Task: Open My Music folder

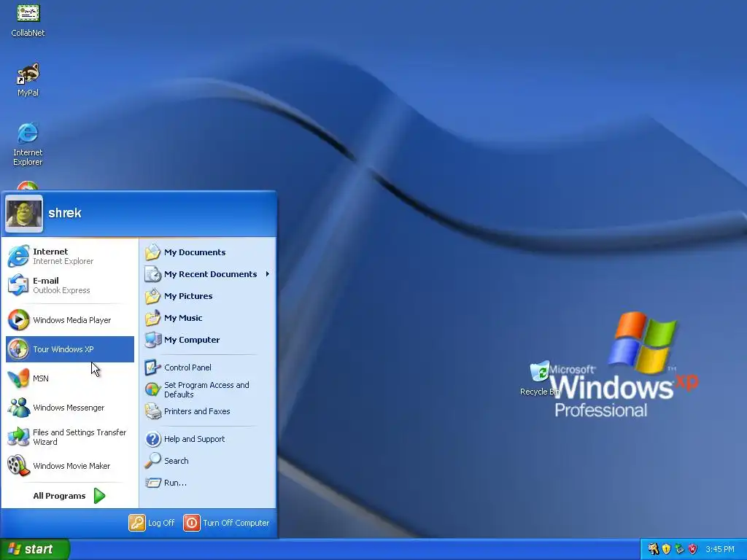Action: (208, 318)
